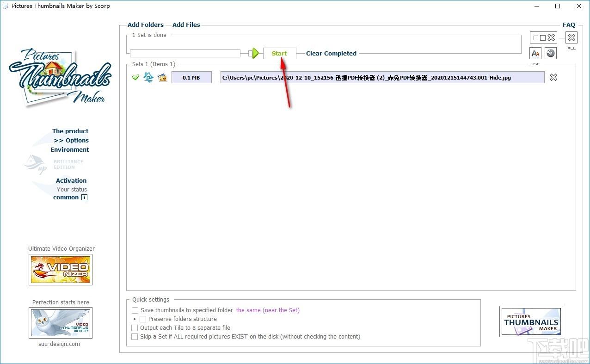Open the FAQ link

(x=569, y=25)
